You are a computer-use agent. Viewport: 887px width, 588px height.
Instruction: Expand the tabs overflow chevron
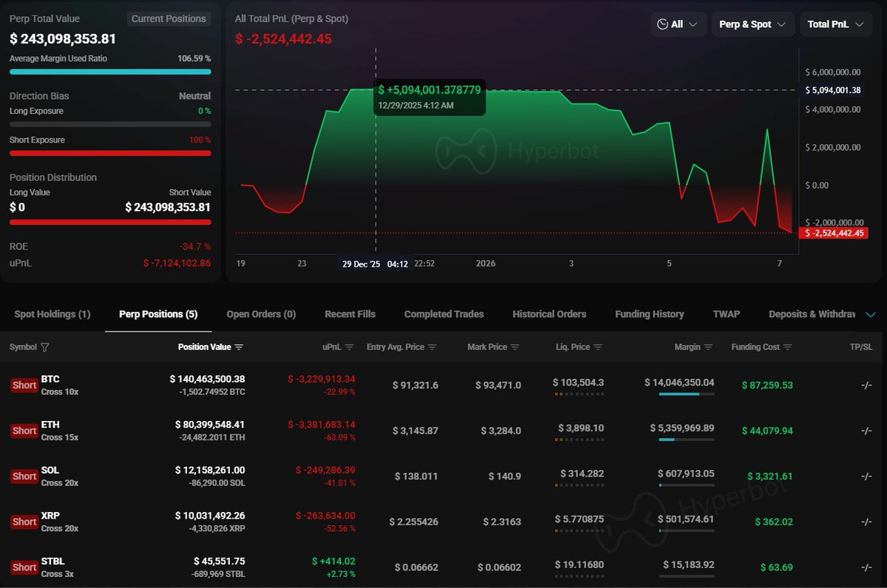click(x=871, y=315)
